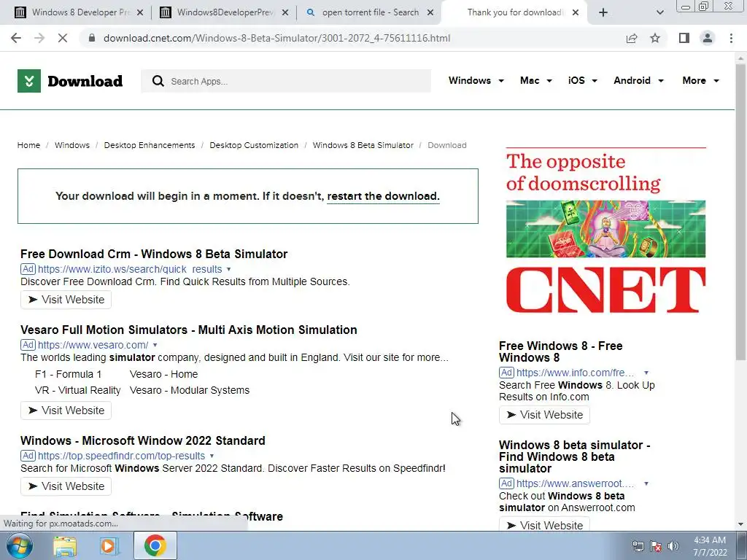Open Chrome three-dot menu
Viewport: 747px width, 560px height.
click(731, 38)
